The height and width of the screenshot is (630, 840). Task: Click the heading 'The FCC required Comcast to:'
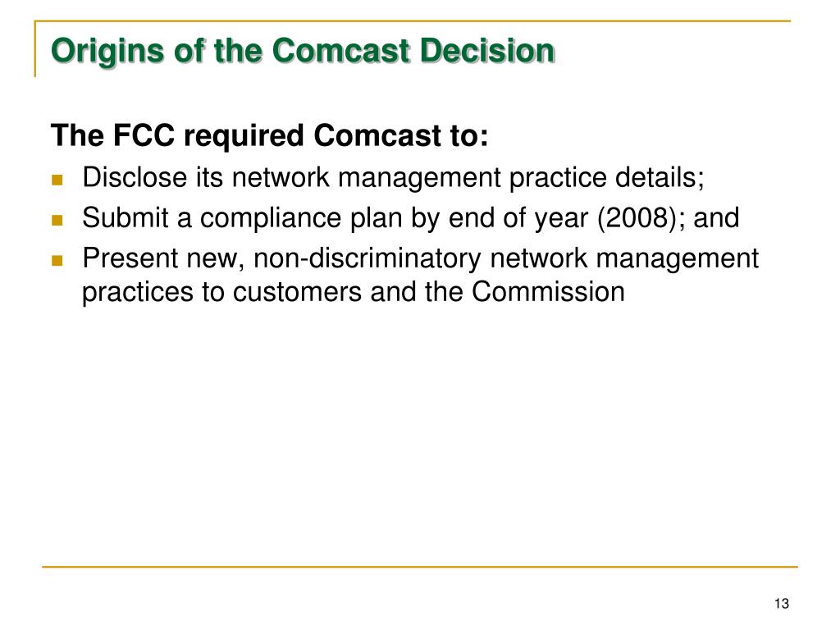269,135
